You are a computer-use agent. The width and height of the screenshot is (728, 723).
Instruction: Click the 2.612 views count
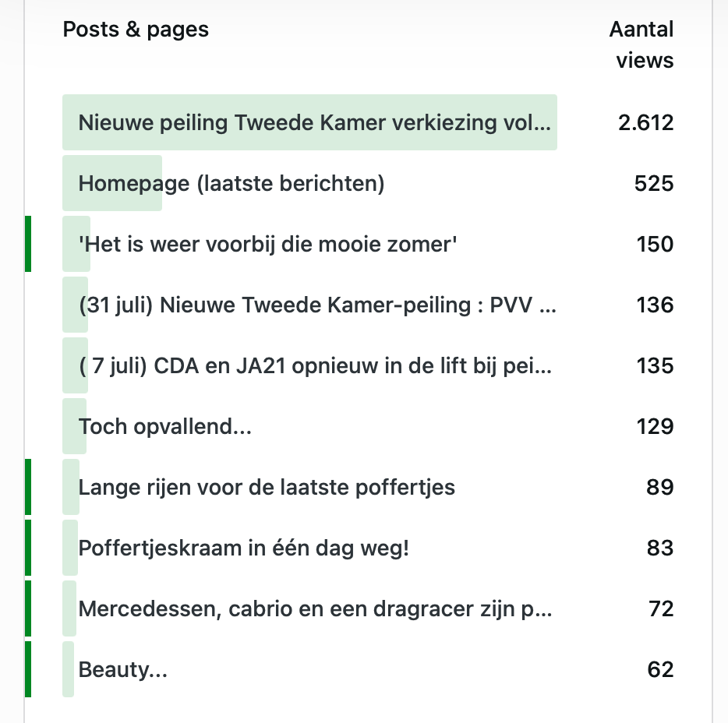645,123
